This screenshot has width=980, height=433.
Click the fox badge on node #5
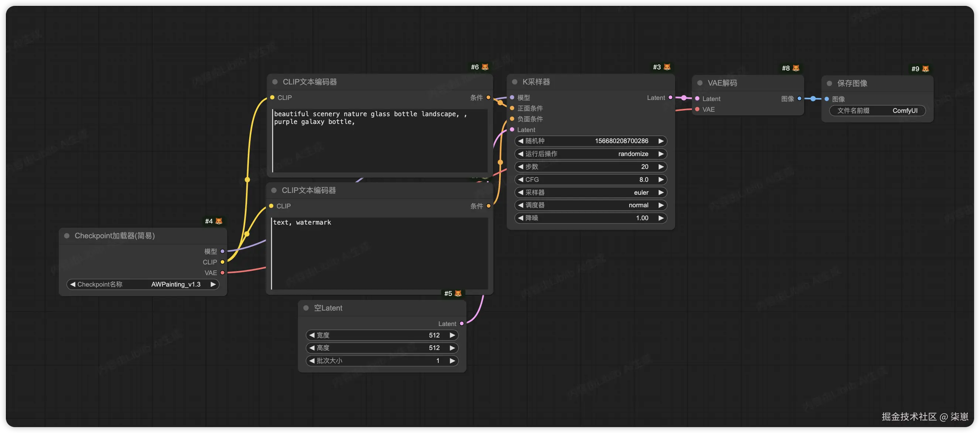(458, 294)
